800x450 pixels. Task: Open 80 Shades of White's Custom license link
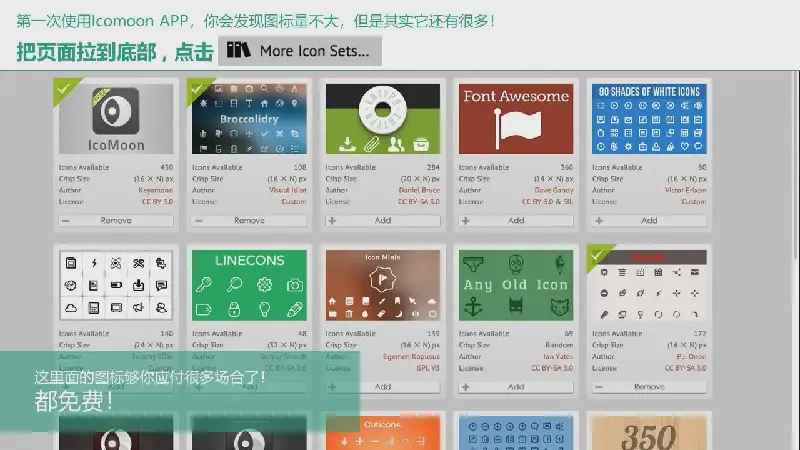pos(694,202)
